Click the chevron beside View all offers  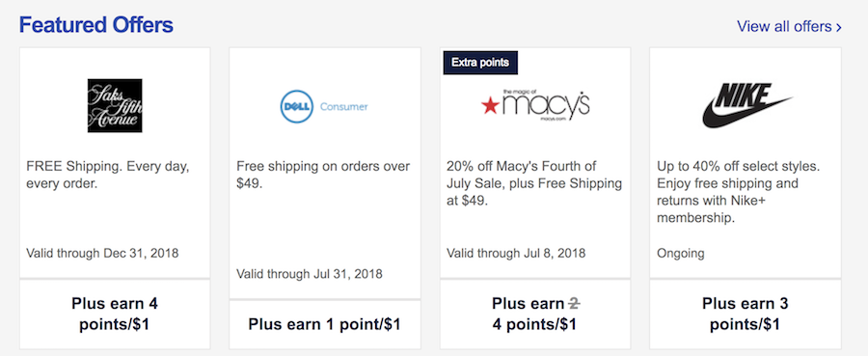point(839,27)
